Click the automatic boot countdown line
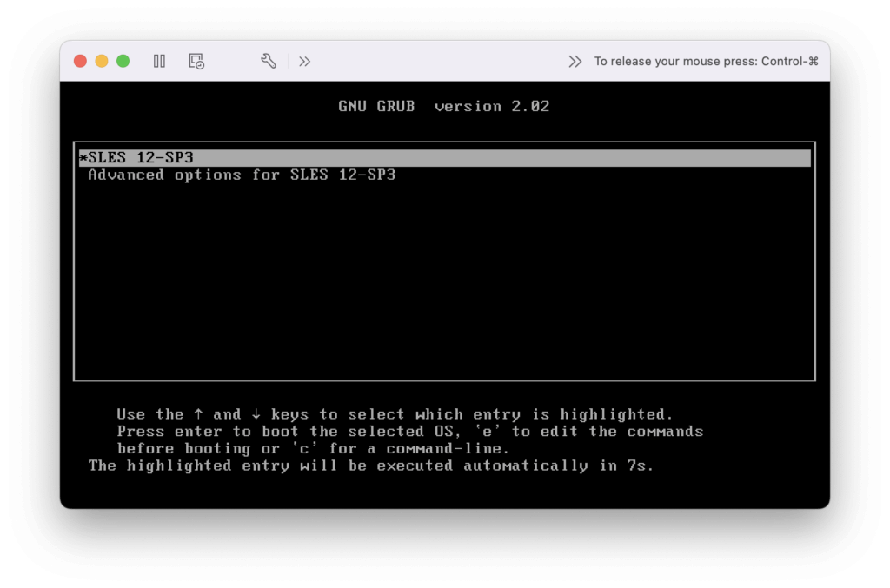Viewport: 890px width, 588px height. (371, 466)
